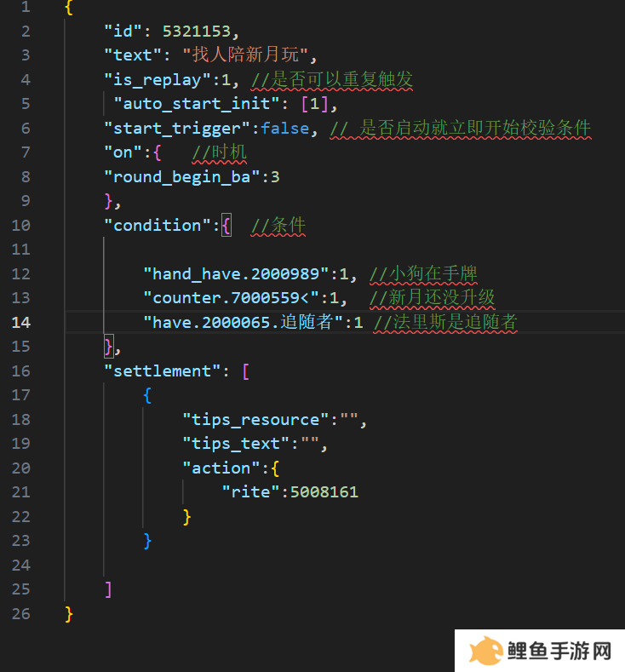Viewport: 625px width, 672px height.
Task: Click the "action" key
Action: click(x=221, y=468)
